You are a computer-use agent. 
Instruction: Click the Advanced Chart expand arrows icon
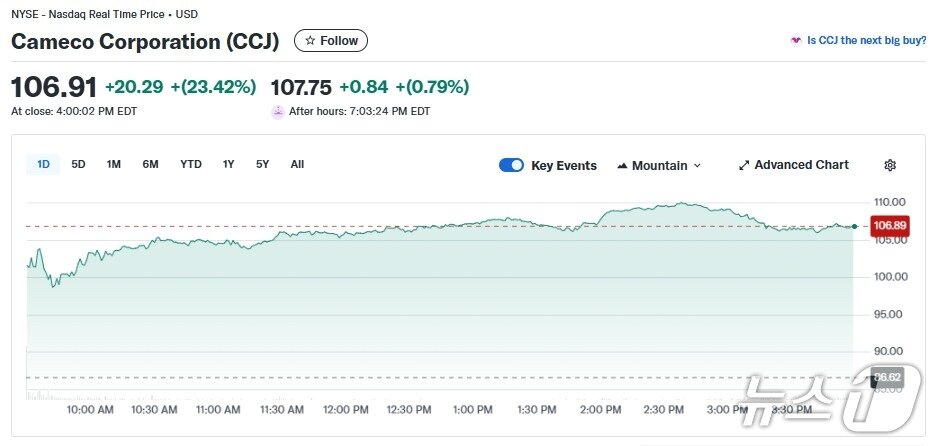(x=743, y=165)
